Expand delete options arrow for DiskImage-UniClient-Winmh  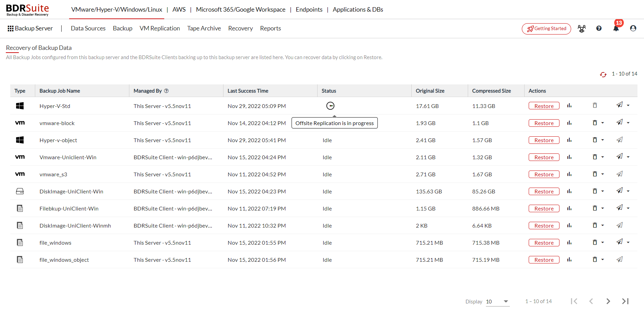click(x=603, y=225)
